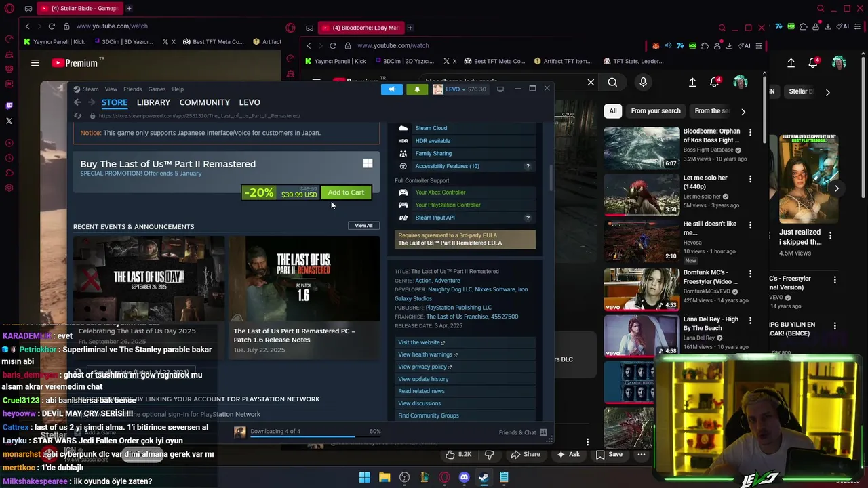Select the From your search chip

coord(656,111)
